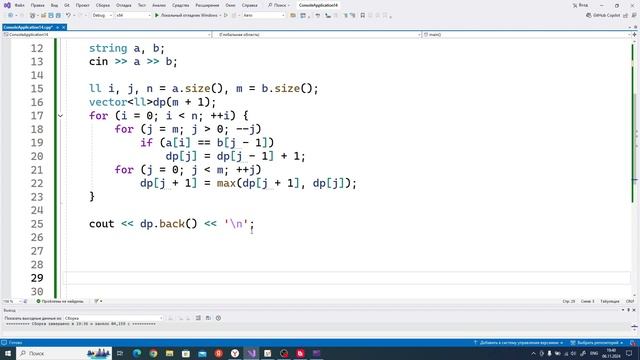The image size is (640, 360).
Task: Open the x64 platform dropdown
Action: pos(133,16)
